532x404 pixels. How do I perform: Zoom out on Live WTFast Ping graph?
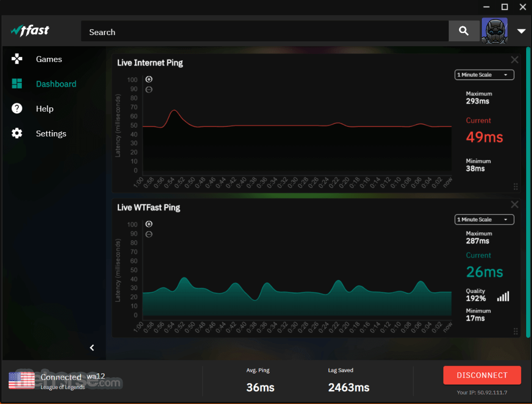click(149, 234)
